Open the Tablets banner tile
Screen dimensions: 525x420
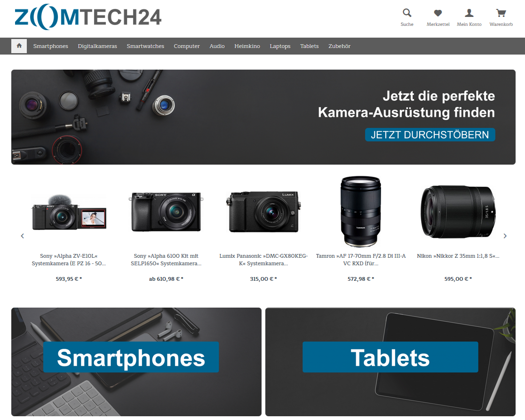[x=390, y=362]
